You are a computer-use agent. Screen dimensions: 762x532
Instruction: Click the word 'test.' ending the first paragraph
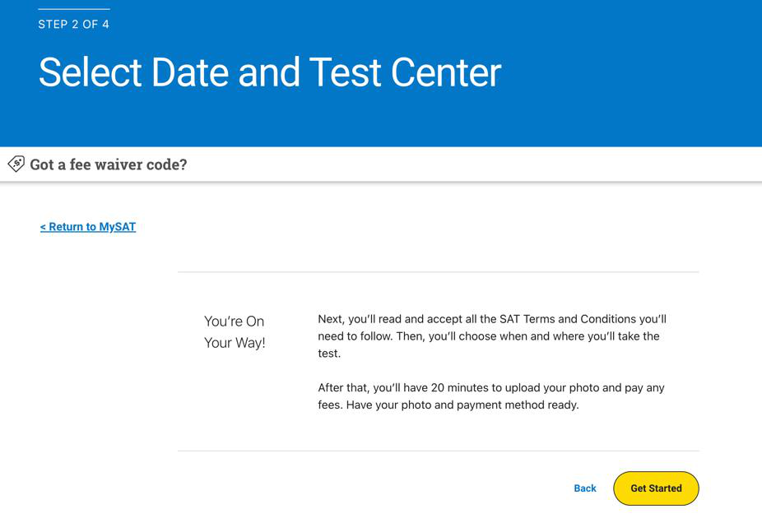[x=329, y=354]
